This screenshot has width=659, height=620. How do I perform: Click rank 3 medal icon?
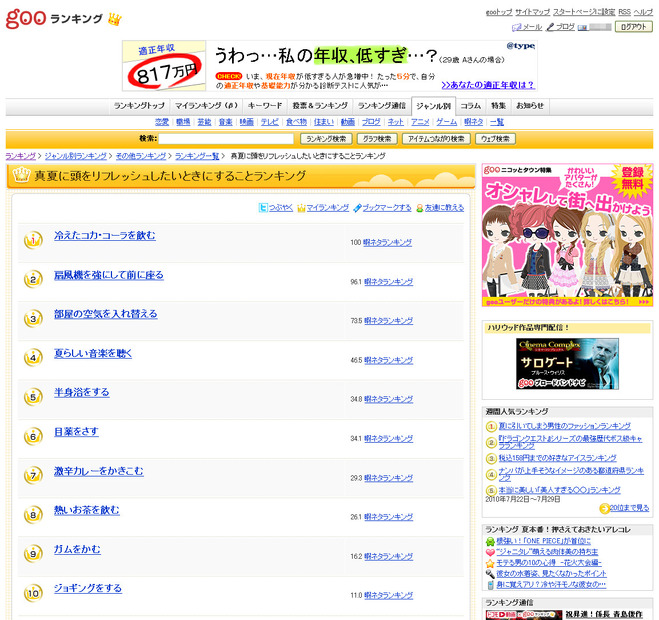pos(33,318)
